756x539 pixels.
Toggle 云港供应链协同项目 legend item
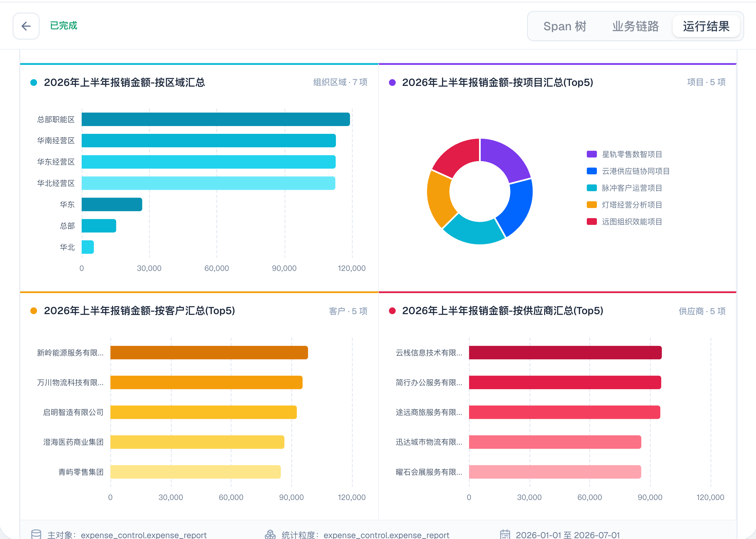628,171
